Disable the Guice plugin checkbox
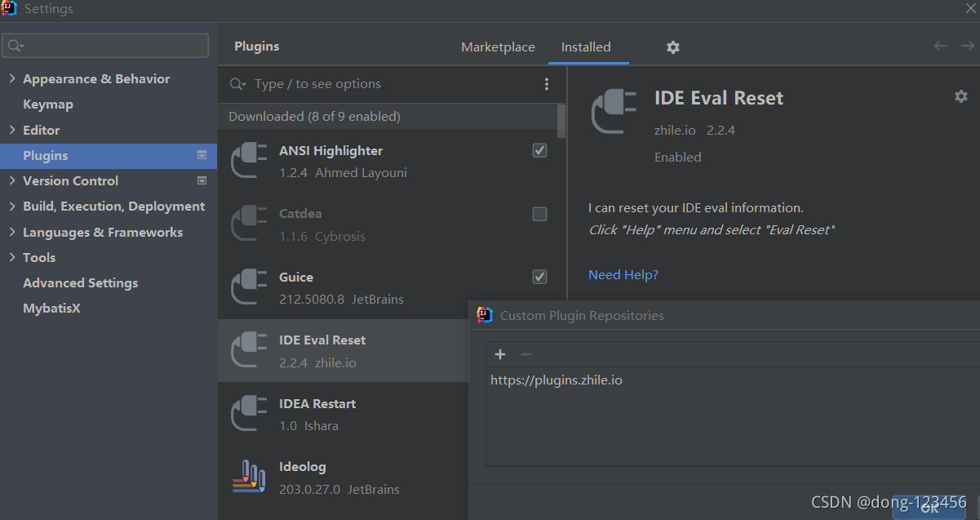Image resolution: width=980 pixels, height=520 pixels. tap(539, 277)
